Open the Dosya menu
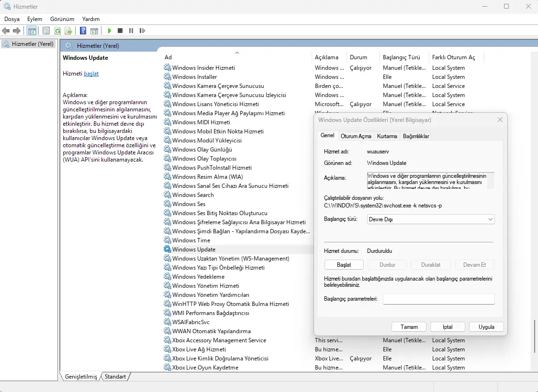Viewport: 538px width, 392px height. pos(11,19)
